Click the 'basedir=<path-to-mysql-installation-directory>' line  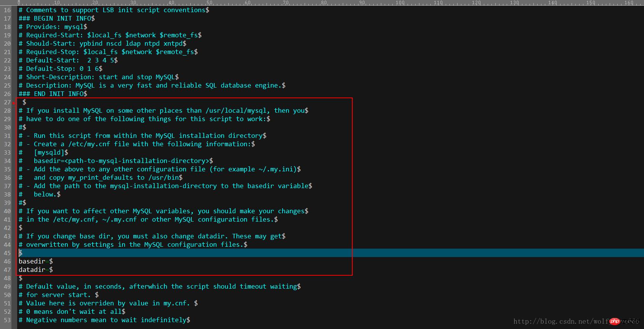click(116, 161)
